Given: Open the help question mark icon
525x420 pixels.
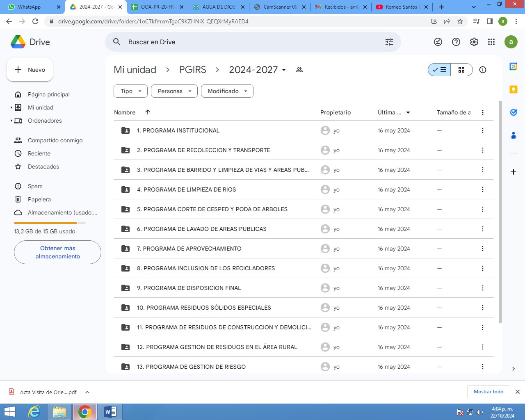Looking at the screenshot, I should click(x=456, y=42).
